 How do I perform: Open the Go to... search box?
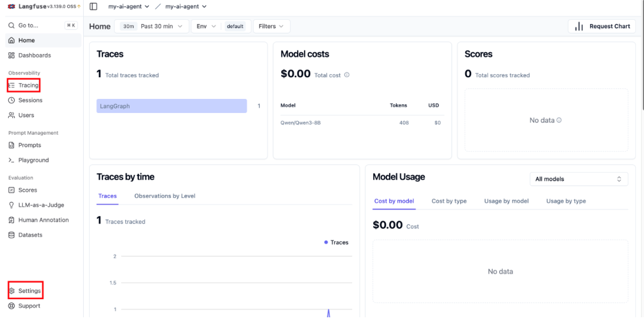[43, 25]
